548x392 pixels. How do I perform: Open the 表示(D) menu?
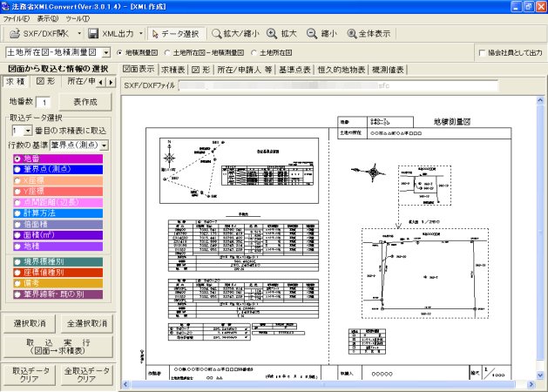48,18
